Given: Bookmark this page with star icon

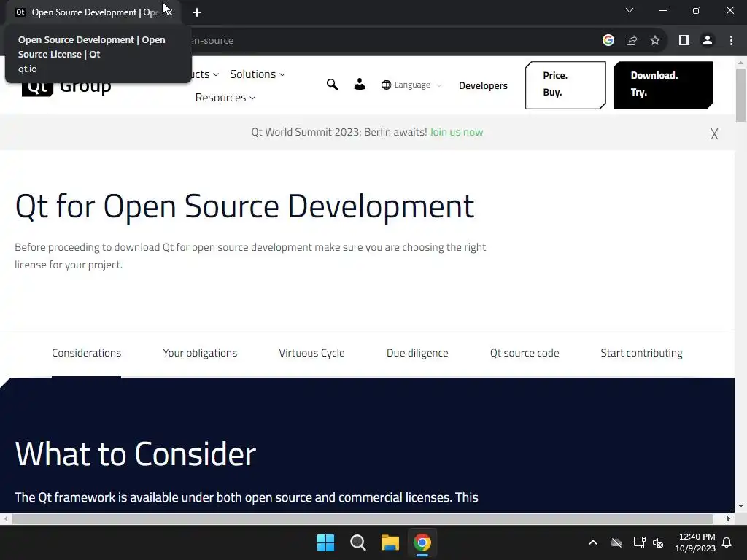Looking at the screenshot, I should 655,41.
